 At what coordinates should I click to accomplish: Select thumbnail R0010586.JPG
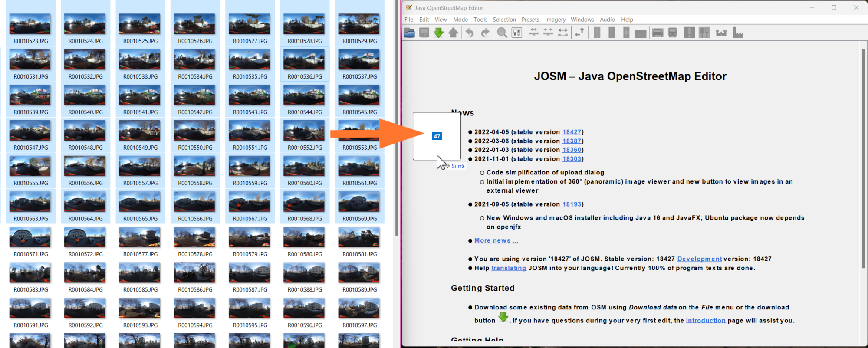(x=194, y=273)
